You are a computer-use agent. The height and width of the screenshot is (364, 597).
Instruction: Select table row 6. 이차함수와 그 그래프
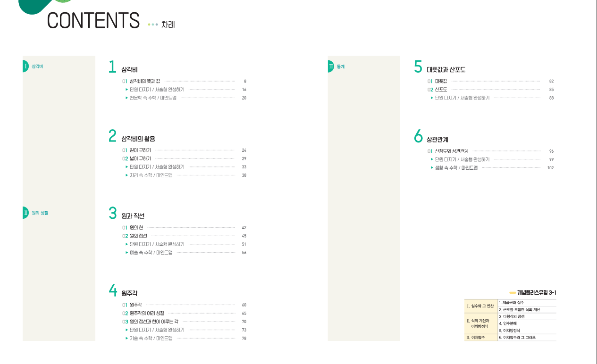527,338
